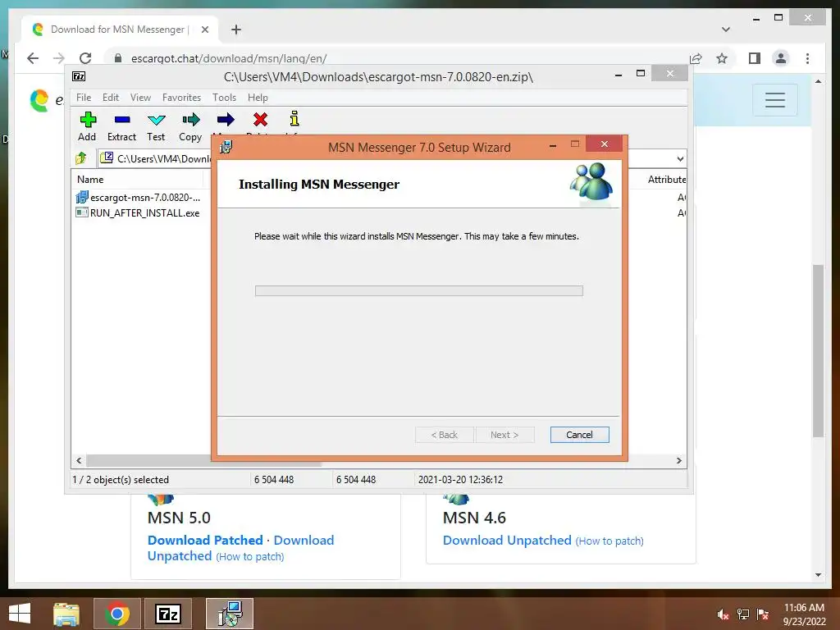
Task: Select RUN_AFTER_INSTALL.exe in the file list
Action: (x=139, y=212)
